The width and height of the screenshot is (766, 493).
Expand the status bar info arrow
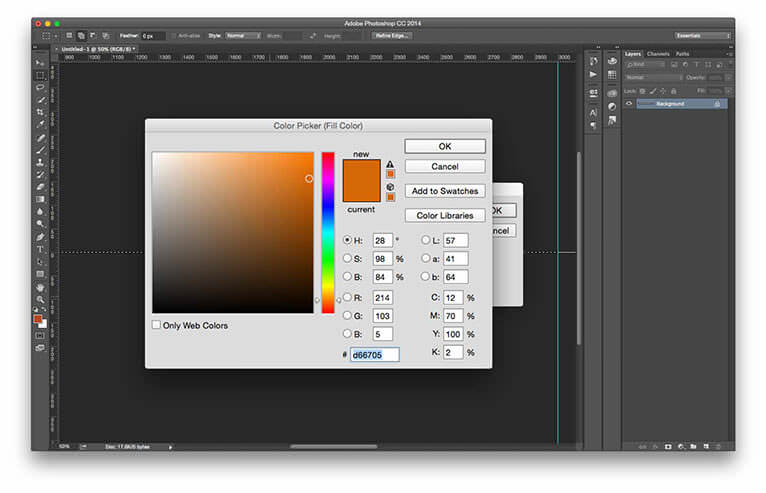[170, 447]
